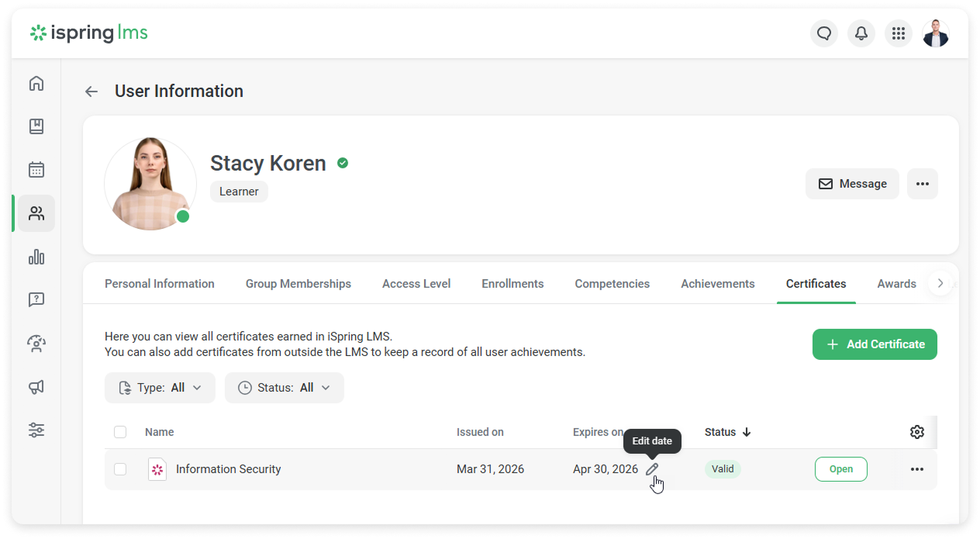Open the chat bubble icon in header

823,33
